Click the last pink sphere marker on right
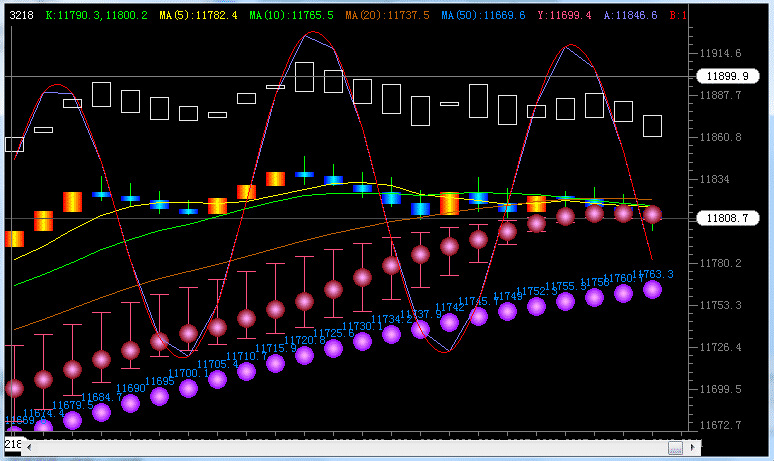774x461 pixels. 653,214
